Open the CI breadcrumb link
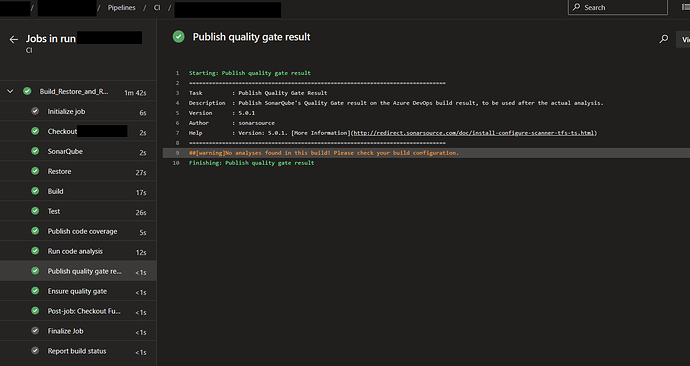The width and height of the screenshot is (690, 366). coord(157,7)
